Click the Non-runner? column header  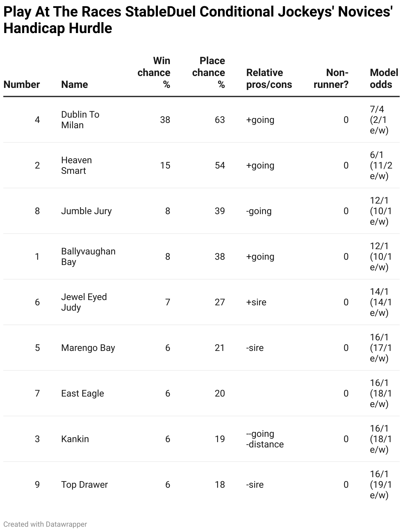(331, 78)
